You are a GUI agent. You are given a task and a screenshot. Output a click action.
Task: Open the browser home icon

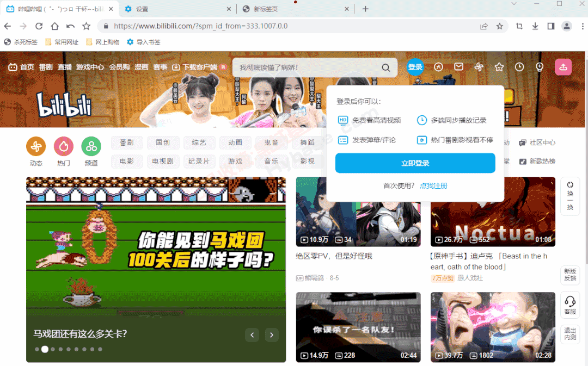55,26
